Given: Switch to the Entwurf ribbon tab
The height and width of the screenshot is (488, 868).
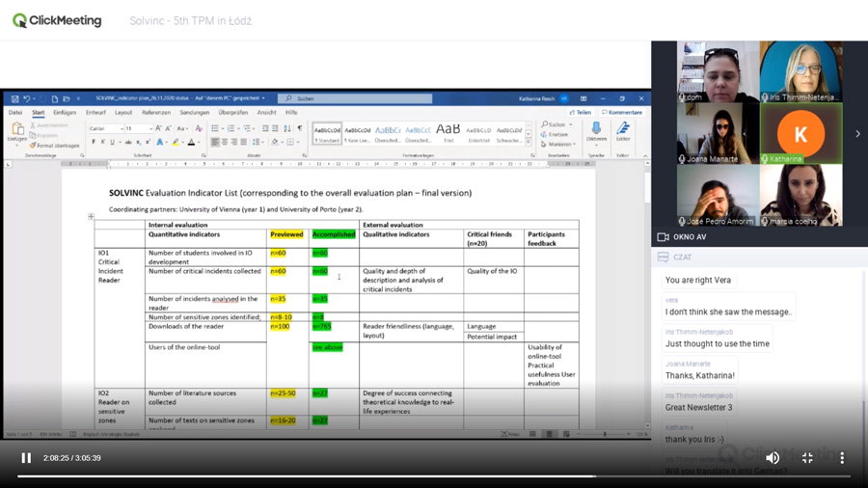Looking at the screenshot, I should pos(95,112).
